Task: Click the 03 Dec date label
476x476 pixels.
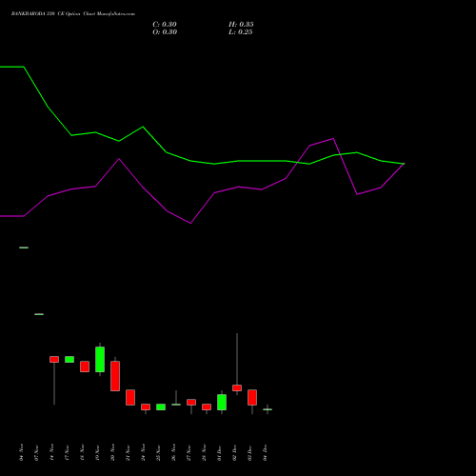Action: pos(249,452)
